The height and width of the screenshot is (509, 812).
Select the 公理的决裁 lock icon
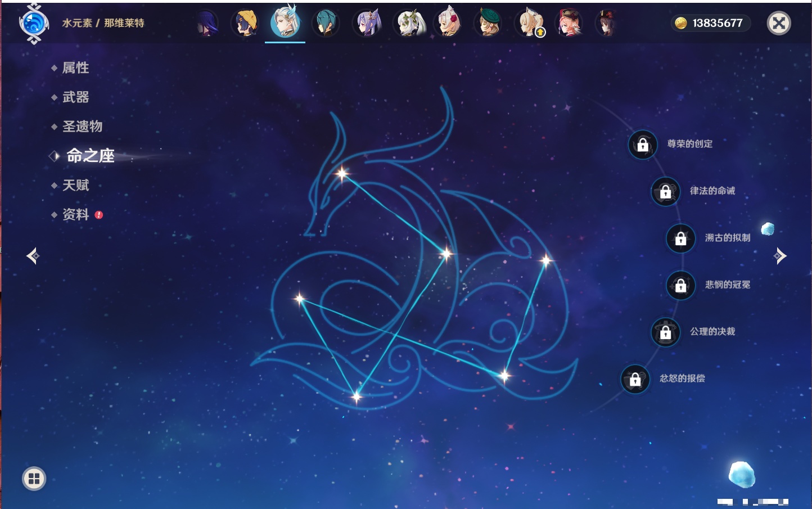point(665,332)
